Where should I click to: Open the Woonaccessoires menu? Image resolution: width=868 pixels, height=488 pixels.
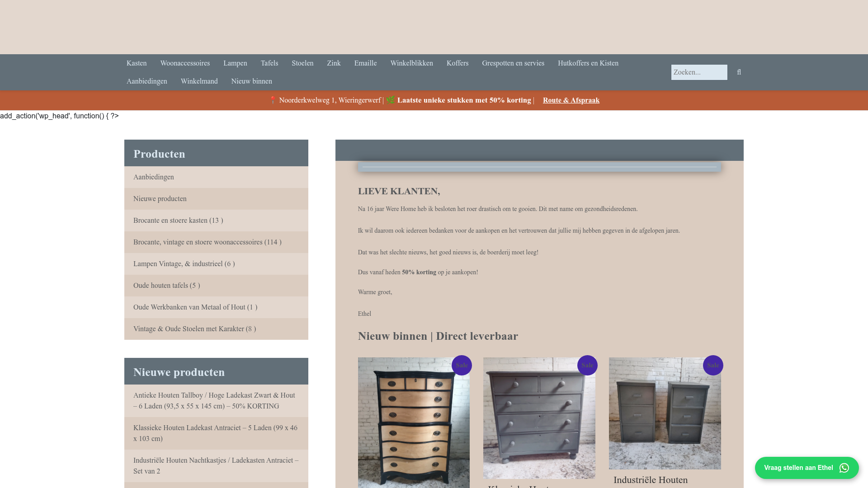point(185,63)
